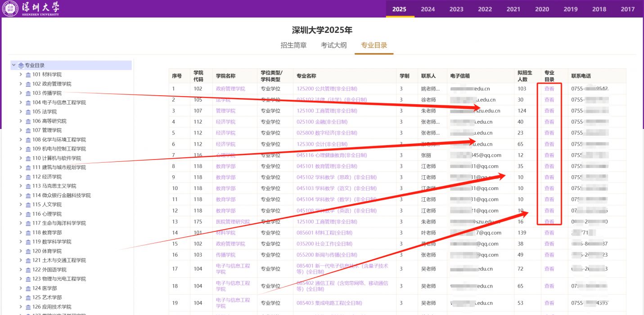Expand the 110 计算机与软件学院 tree node
The height and width of the screenshot is (315, 644).
[21, 158]
